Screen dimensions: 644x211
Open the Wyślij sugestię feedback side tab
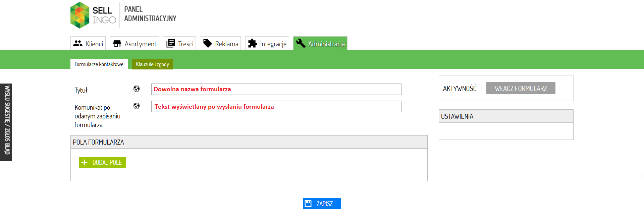click(x=6, y=122)
